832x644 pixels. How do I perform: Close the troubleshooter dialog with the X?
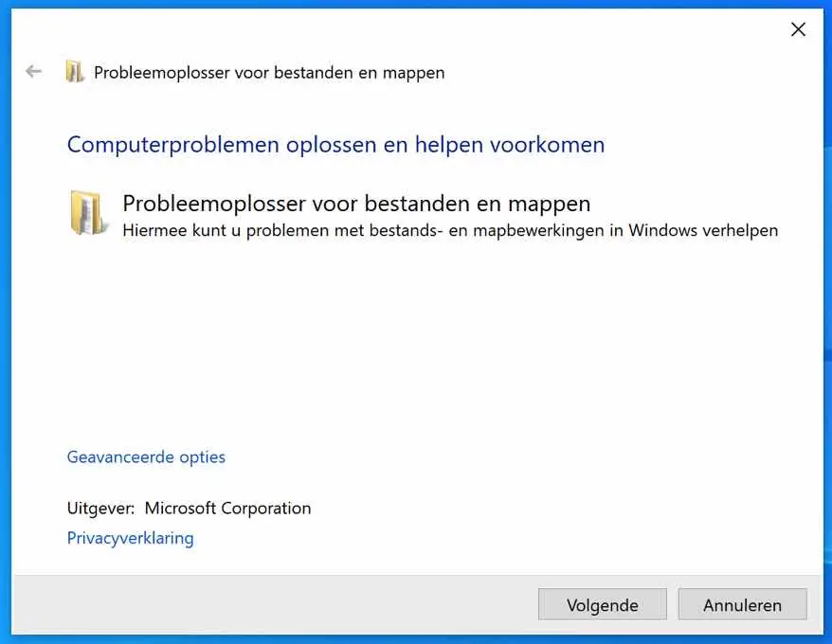[x=798, y=29]
